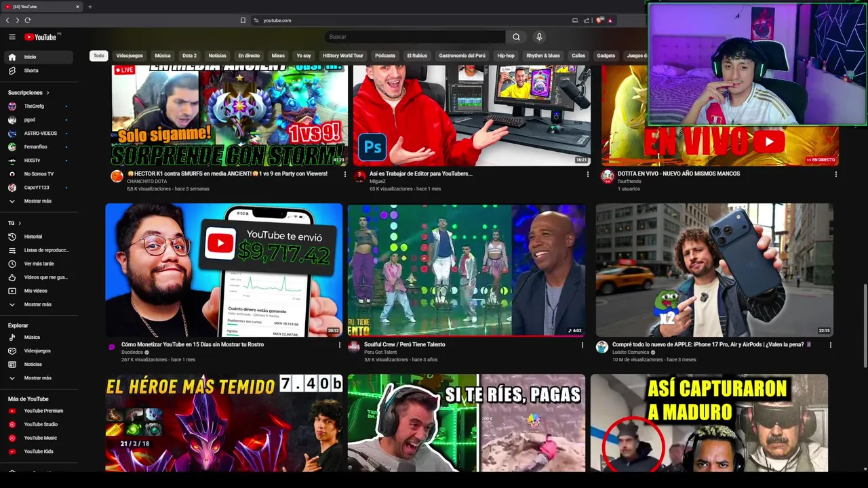
Task: Select the Videojuegos filter chip
Action: click(130, 56)
